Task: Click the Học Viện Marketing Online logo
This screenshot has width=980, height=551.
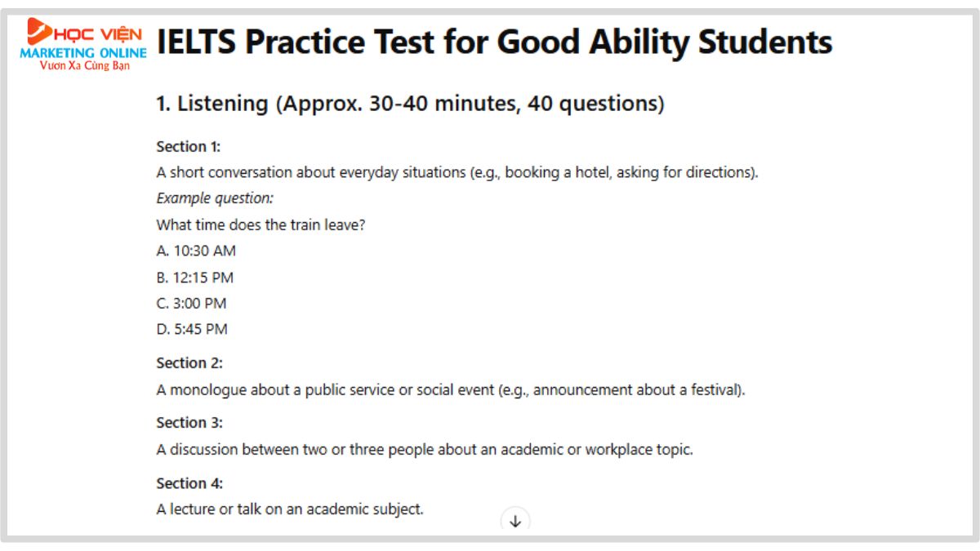Action: [83, 44]
